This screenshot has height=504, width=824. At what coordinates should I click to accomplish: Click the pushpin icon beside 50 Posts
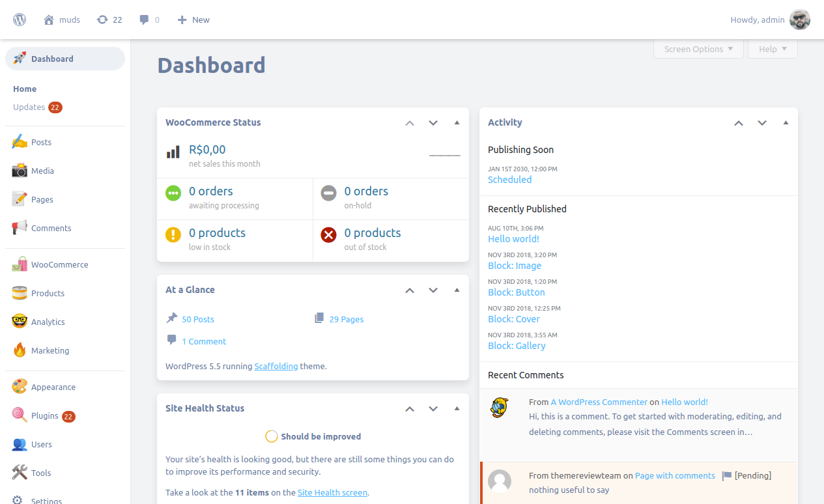pos(172,318)
